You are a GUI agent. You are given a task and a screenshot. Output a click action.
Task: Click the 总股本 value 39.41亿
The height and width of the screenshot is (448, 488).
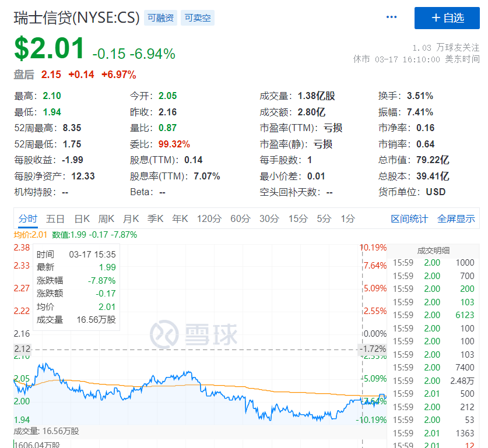point(433,176)
